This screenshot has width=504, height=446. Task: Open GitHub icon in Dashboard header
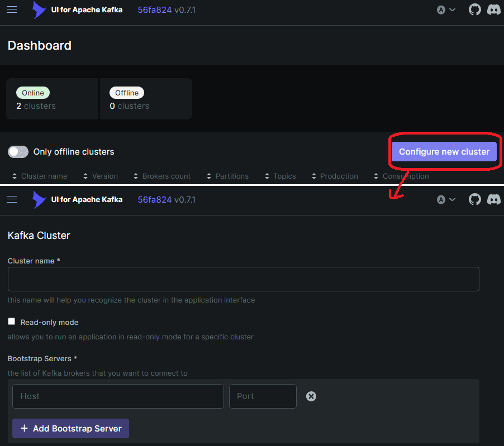click(475, 10)
